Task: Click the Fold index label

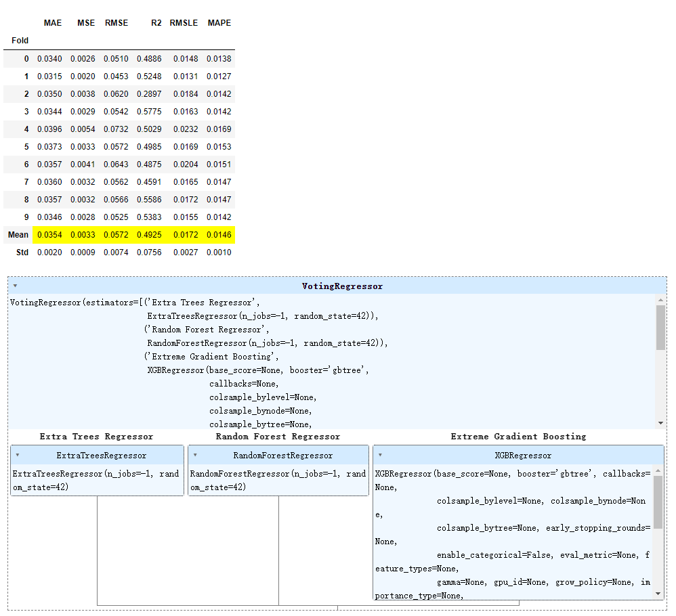Action: pyautogui.click(x=20, y=41)
